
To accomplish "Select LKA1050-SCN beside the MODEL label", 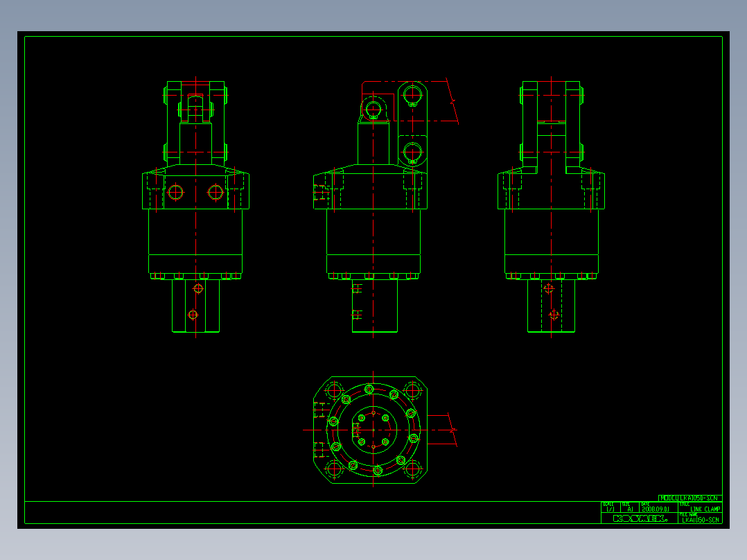I will (698, 498).
